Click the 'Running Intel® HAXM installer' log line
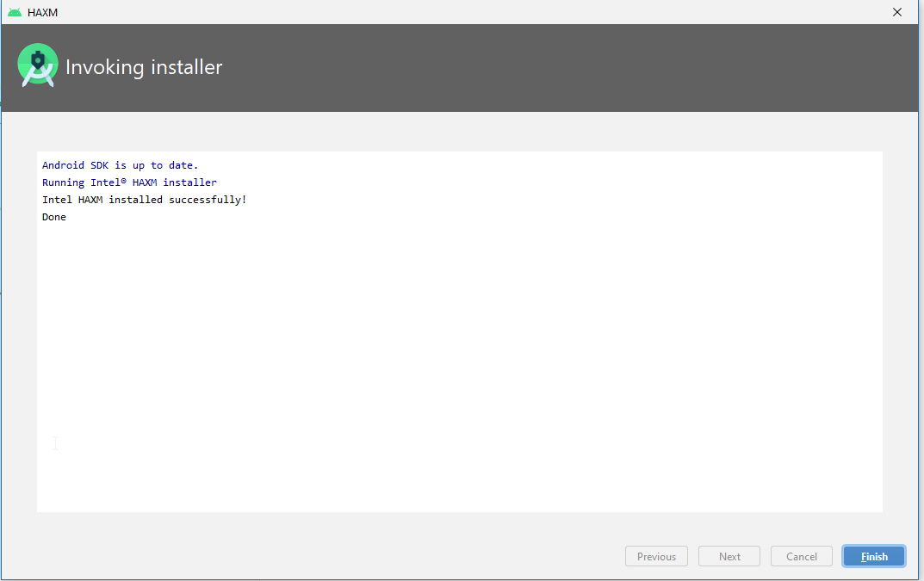 (129, 182)
